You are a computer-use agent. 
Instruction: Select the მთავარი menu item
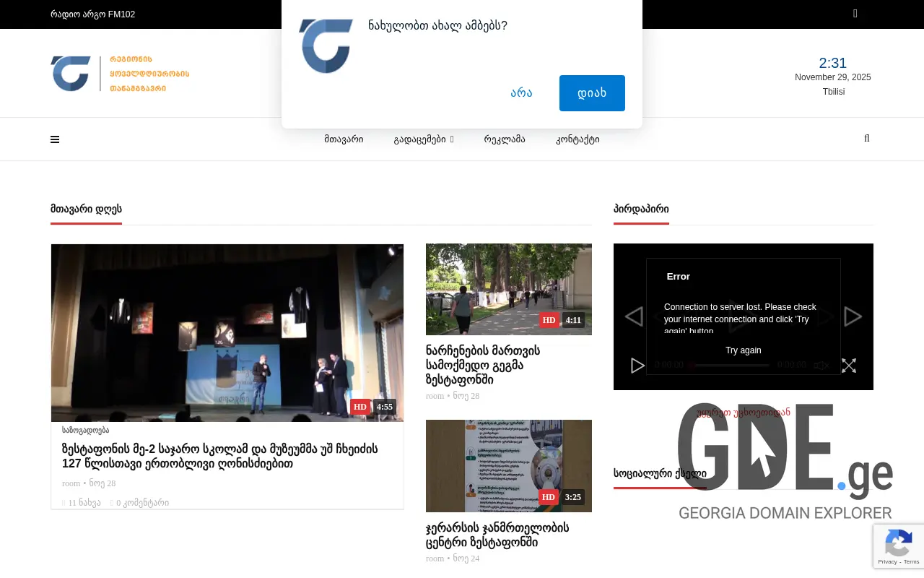[x=344, y=139]
